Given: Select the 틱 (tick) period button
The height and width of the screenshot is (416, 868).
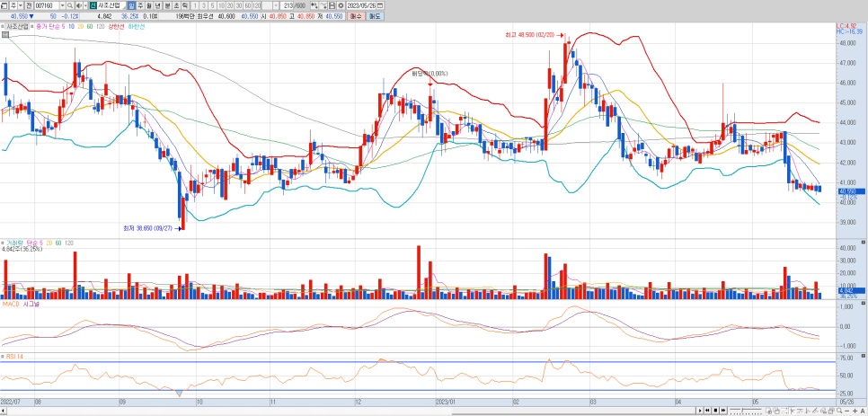Looking at the screenshot, I should [185, 5].
